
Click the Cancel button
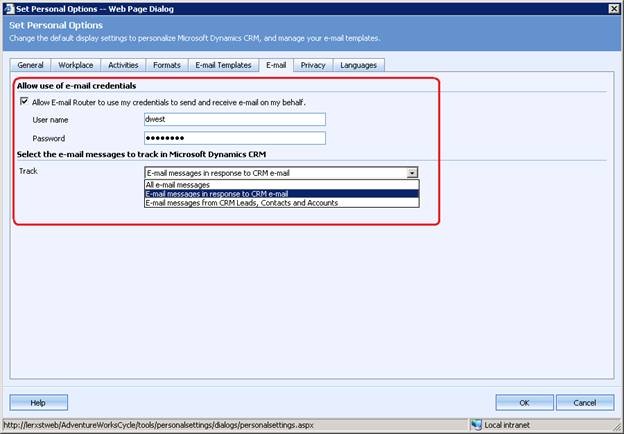click(585, 402)
